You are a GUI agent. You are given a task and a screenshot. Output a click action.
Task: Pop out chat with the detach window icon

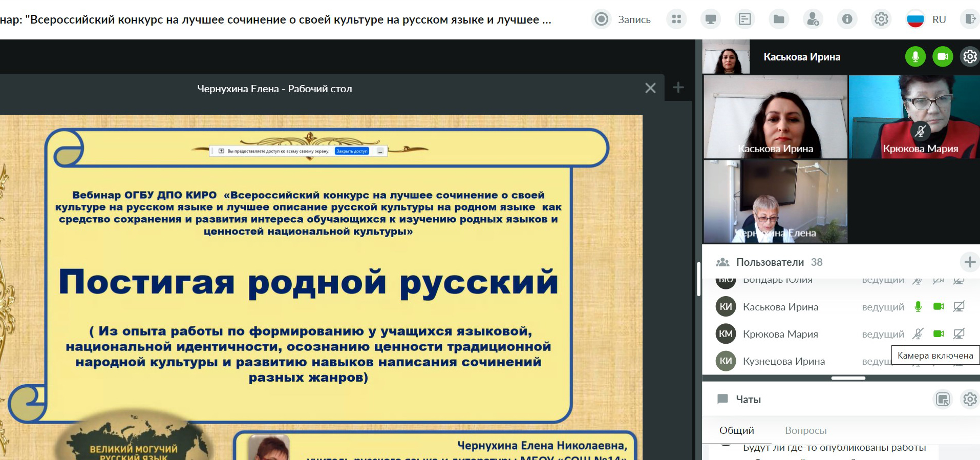(x=943, y=399)
